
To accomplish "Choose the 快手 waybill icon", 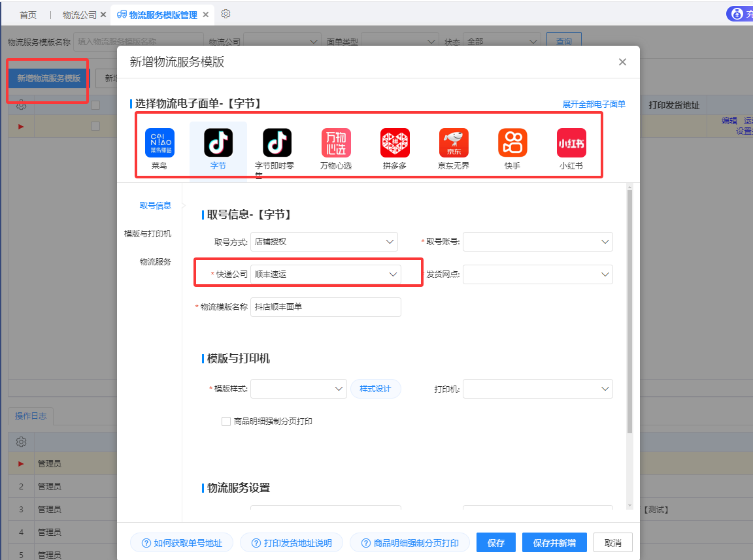I will coord(512,142).
